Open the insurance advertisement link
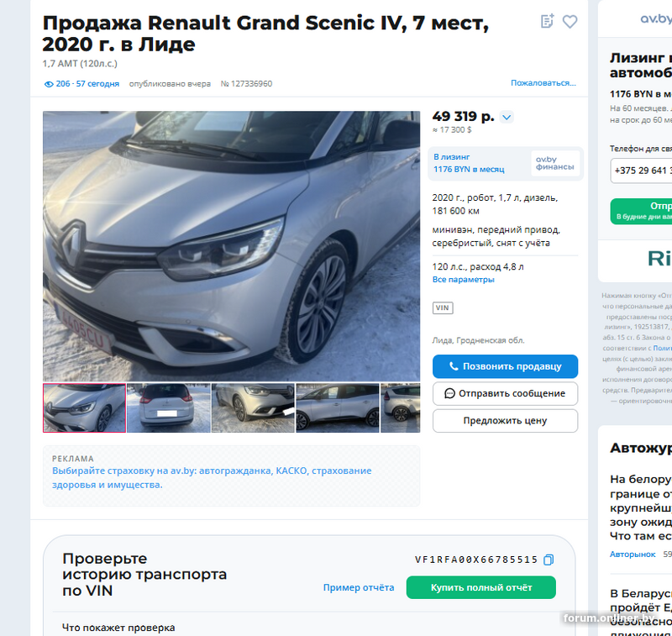This screenshot has width=672, height=636. (212, 477)
